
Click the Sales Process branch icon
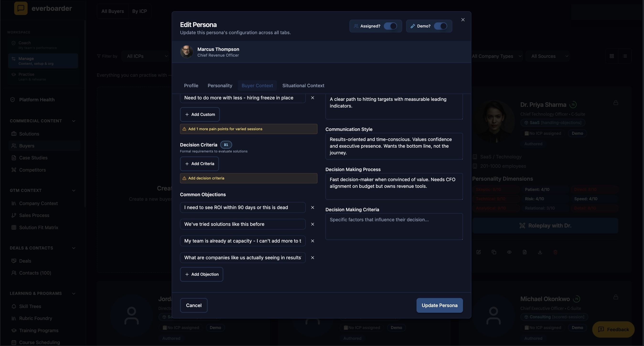click(14, 215)
